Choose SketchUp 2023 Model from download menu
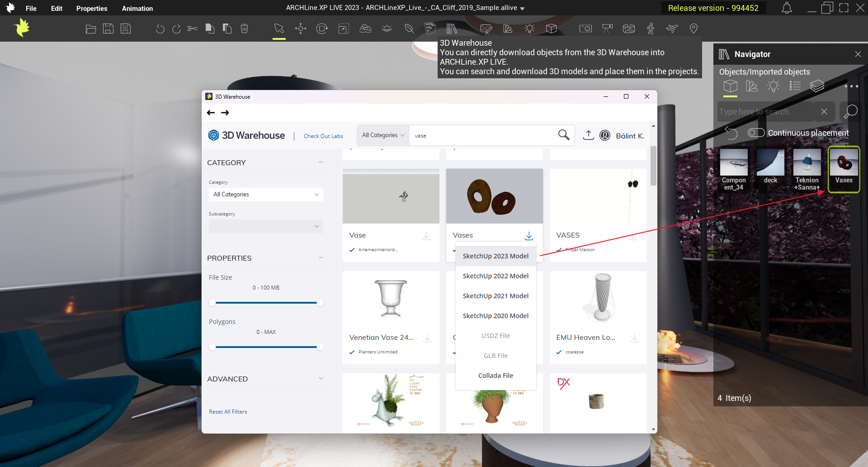 [495, 256]
